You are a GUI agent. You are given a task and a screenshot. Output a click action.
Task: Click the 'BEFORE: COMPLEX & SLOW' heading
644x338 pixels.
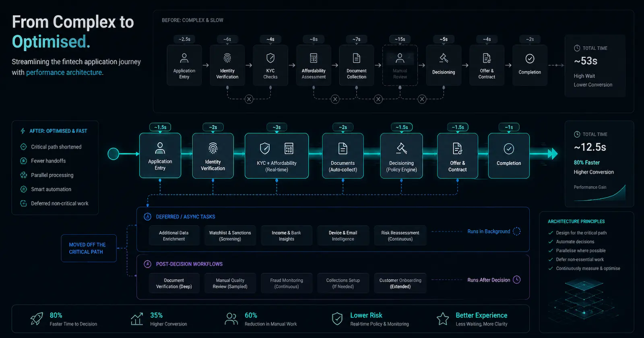coord(192,20)
